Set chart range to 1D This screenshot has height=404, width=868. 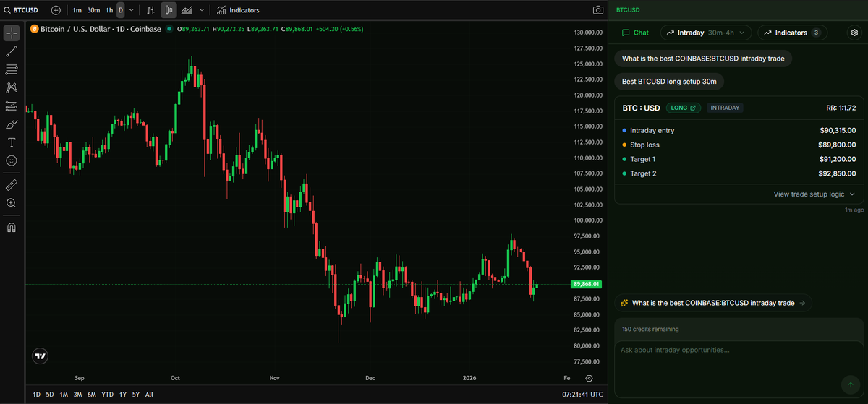point(36,395)
